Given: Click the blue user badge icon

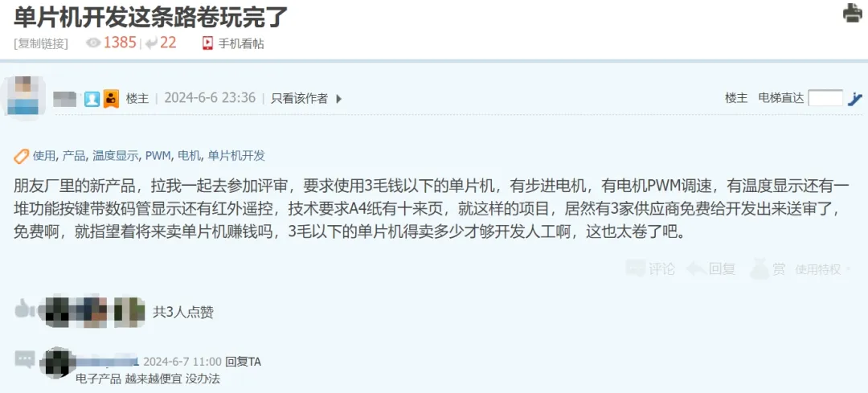Looking at the screenshot, I should [92, 99].
